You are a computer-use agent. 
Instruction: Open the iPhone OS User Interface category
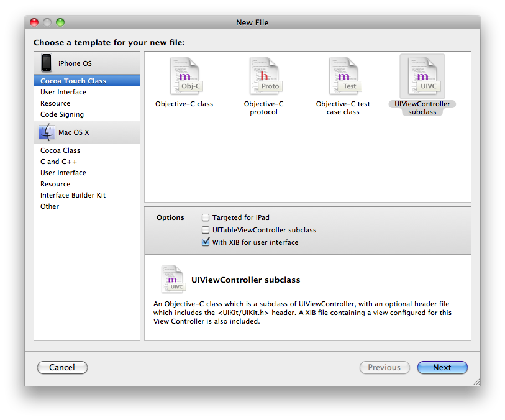coord(63,92)
